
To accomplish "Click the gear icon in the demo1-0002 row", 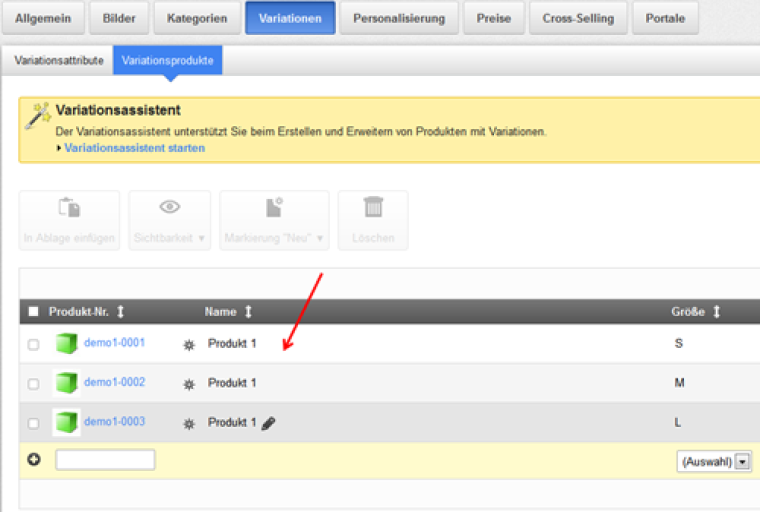I will [188, 384].
